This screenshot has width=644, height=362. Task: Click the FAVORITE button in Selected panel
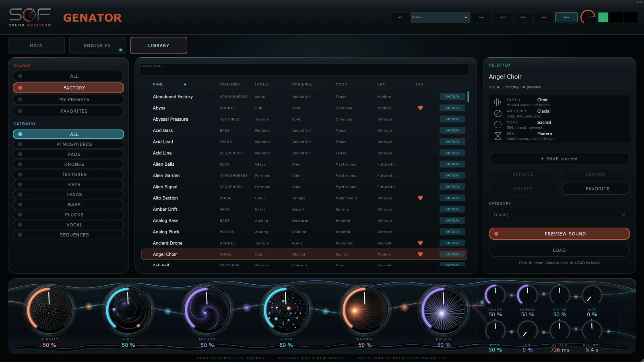596,189
